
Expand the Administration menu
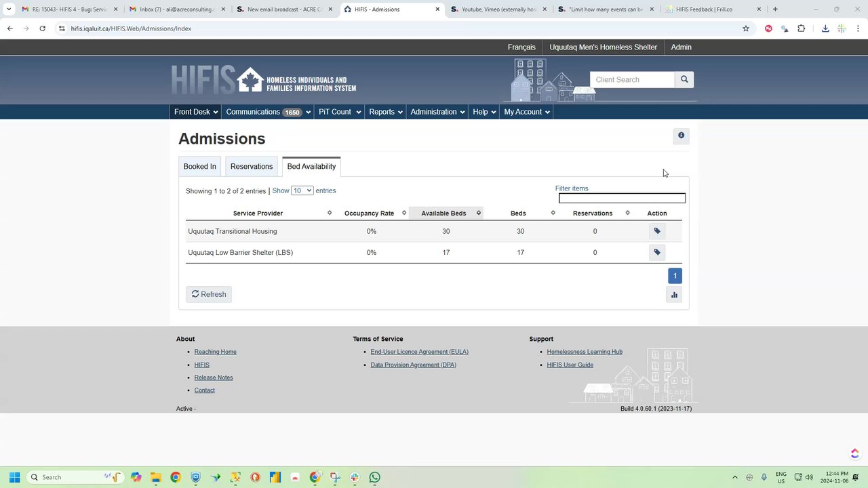437,112
